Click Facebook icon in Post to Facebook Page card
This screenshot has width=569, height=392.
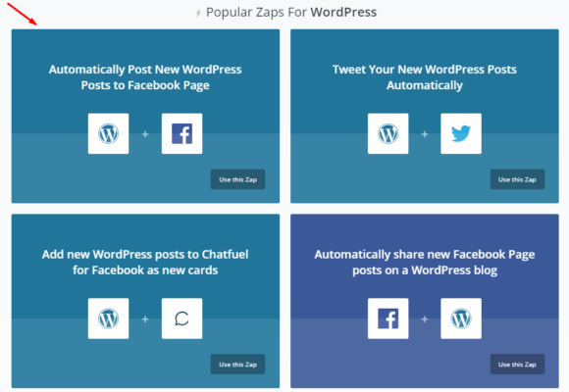(x=181, y=133)
